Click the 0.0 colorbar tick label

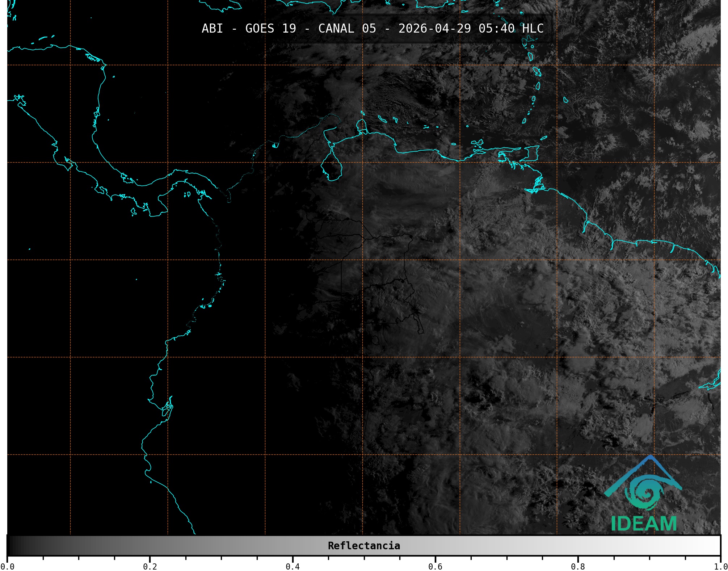[x=7, y=566]
